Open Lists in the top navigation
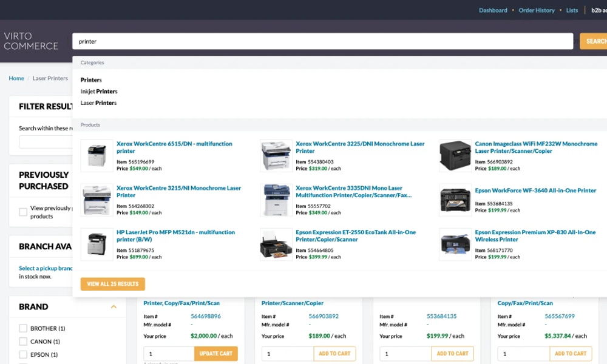 click(x=572, y=10)
